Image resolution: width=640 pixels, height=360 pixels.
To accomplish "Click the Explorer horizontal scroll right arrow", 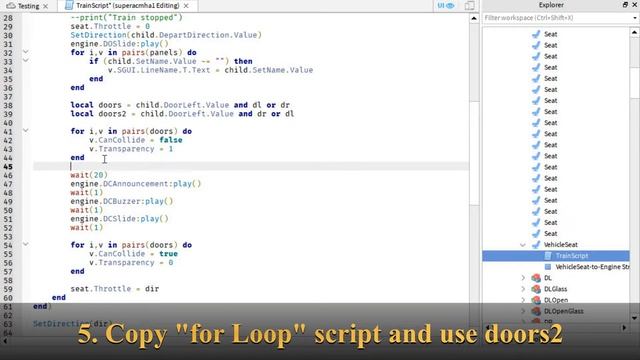I will [x=624, y=328].
